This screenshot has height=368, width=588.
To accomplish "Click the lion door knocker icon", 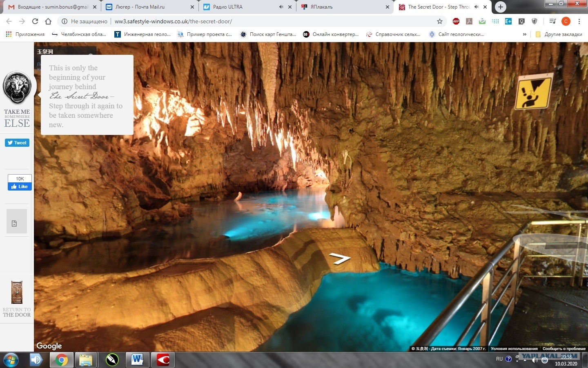I will pos(17,88).
